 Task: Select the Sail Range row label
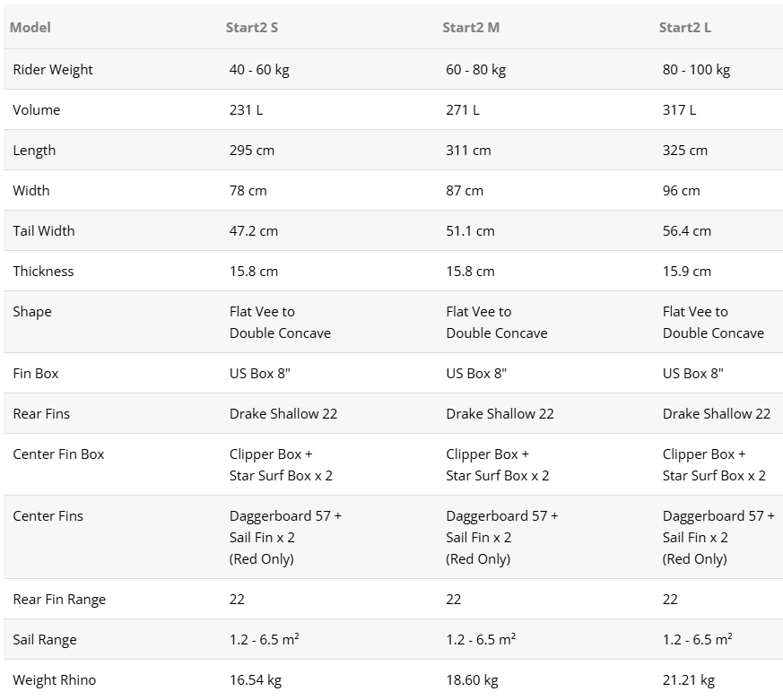coord(45,640)
